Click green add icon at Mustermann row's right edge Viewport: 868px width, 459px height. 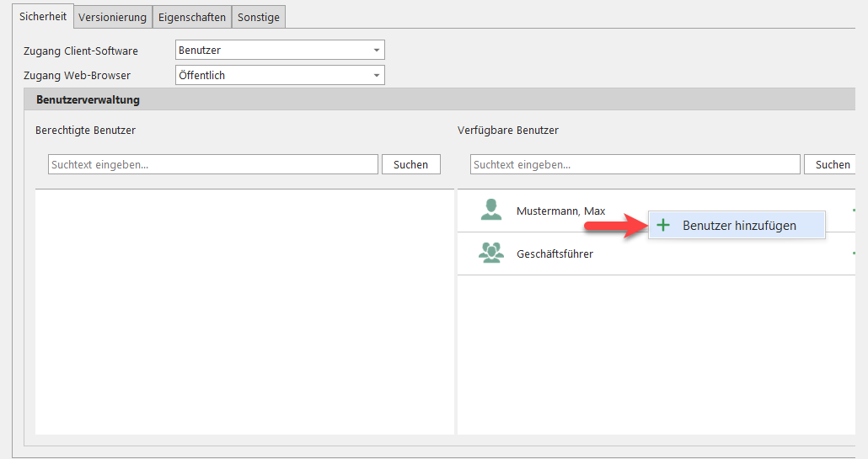(853, 211)
